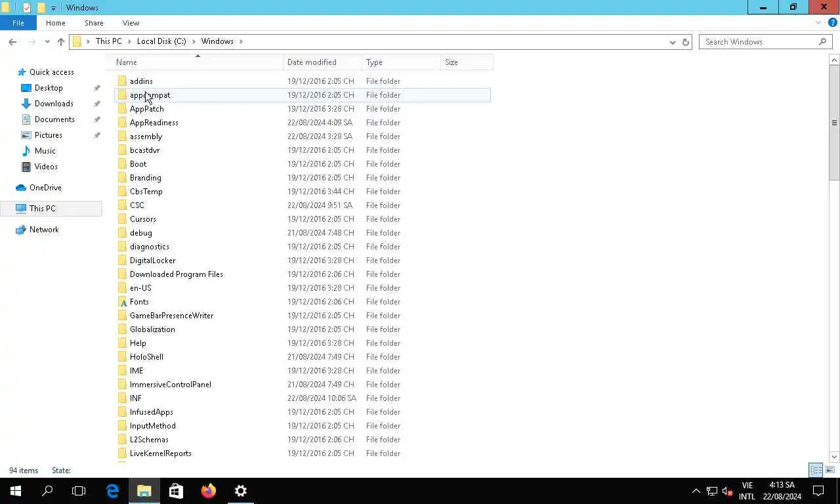Viewport: 840px width, 504px height.
Task: Open Videos in navigation pane
Action: (46, 167)
